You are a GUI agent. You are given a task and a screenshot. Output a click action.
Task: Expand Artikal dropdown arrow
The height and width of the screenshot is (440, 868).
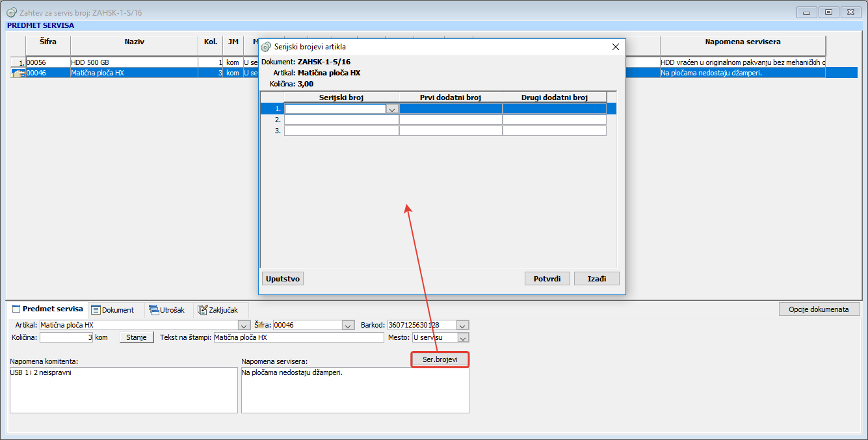point(244,325)
